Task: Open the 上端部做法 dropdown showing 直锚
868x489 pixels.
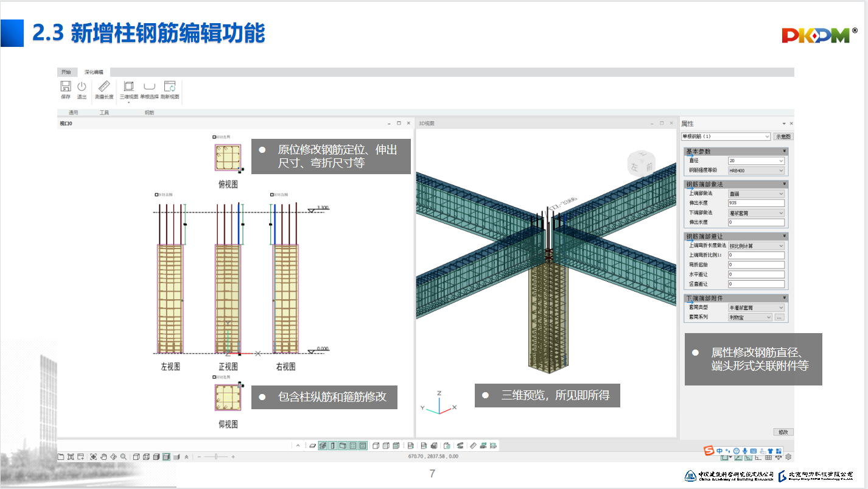Action: coord(756,194)
